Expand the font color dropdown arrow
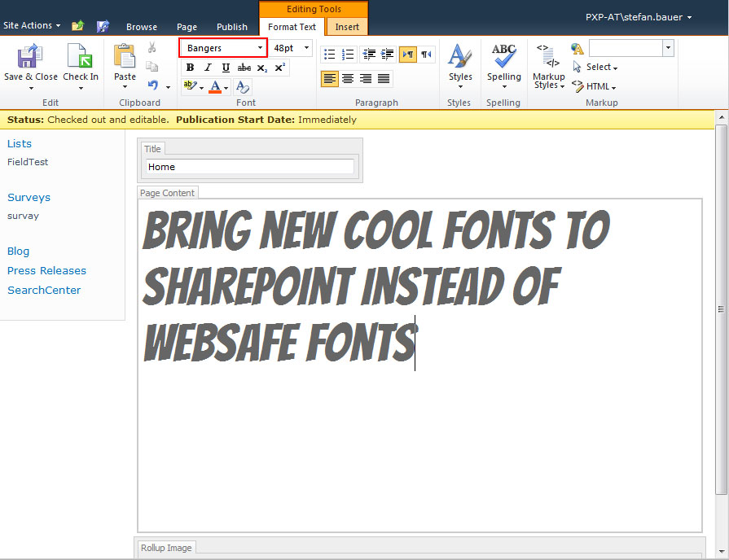Screen dimensions: 729x560 click(226, 88)
